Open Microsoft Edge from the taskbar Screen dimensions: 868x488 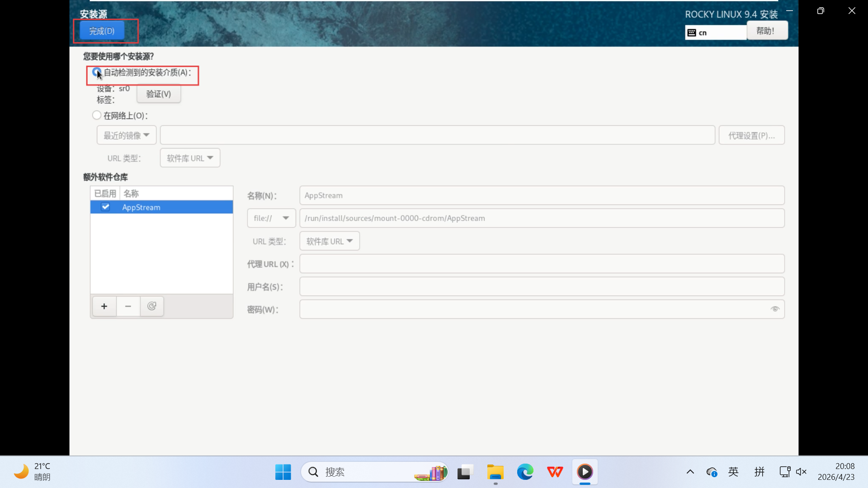(x=525, y=472)
